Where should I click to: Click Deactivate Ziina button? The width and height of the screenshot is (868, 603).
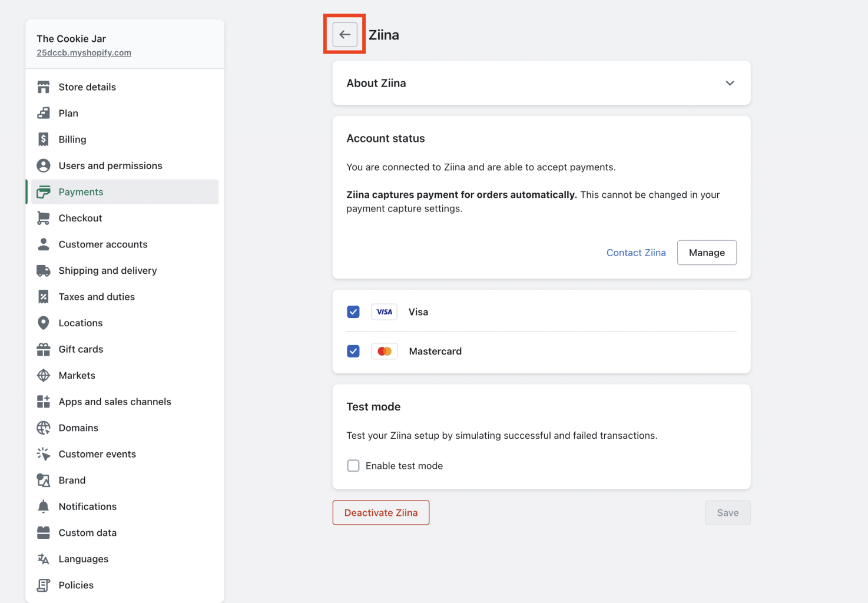[381, 513]
